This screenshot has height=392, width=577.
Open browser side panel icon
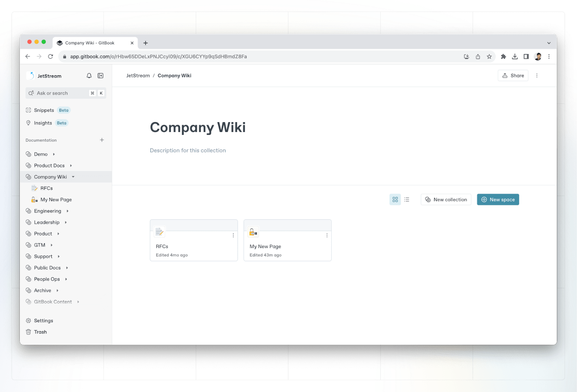pos(526,57)
